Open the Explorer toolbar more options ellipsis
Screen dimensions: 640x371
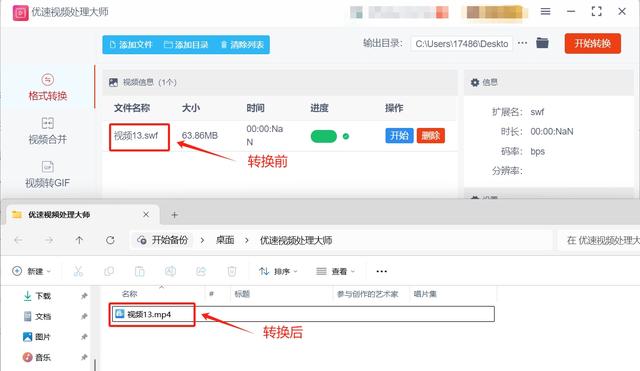pos(381,271)
